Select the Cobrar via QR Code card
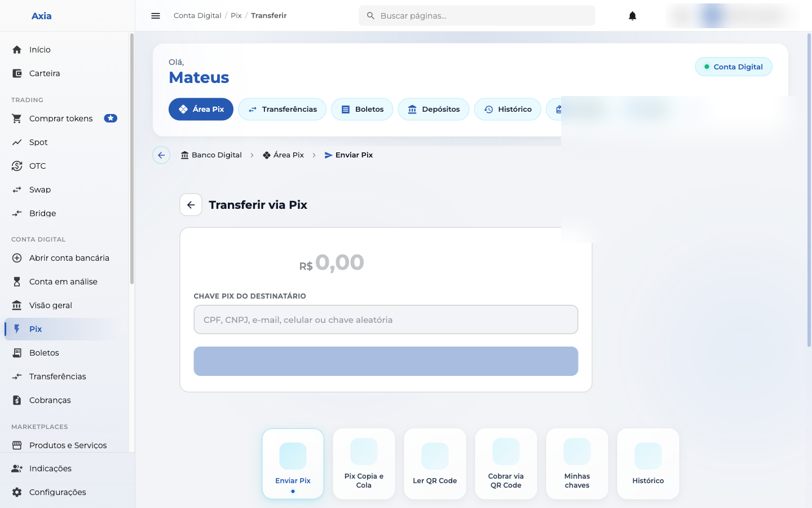This screenshot has height=508, width=812. (506, 464)
